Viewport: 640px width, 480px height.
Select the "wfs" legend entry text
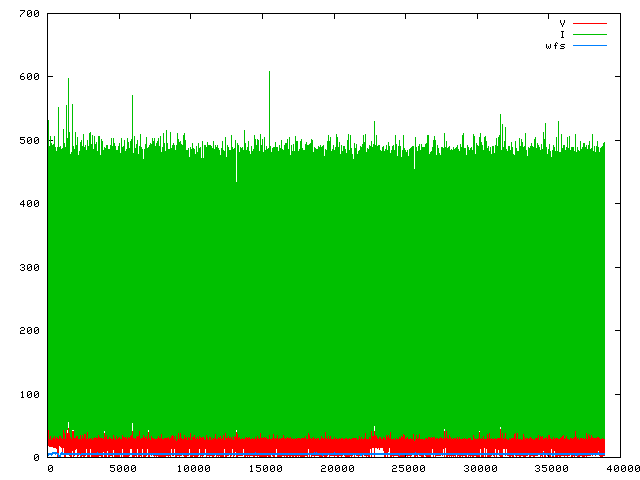[555, 46]
